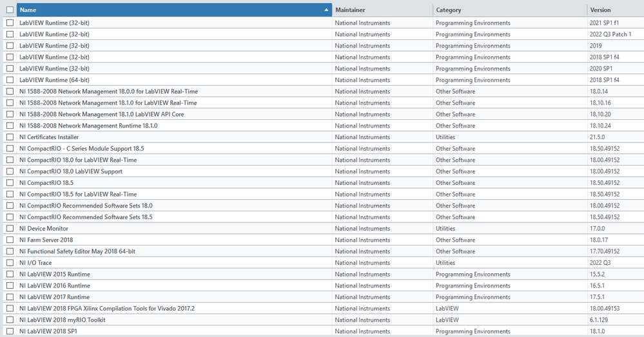Click version cell '16.5.1'
Screen dimensions: 644x337
tap(597, 285)
